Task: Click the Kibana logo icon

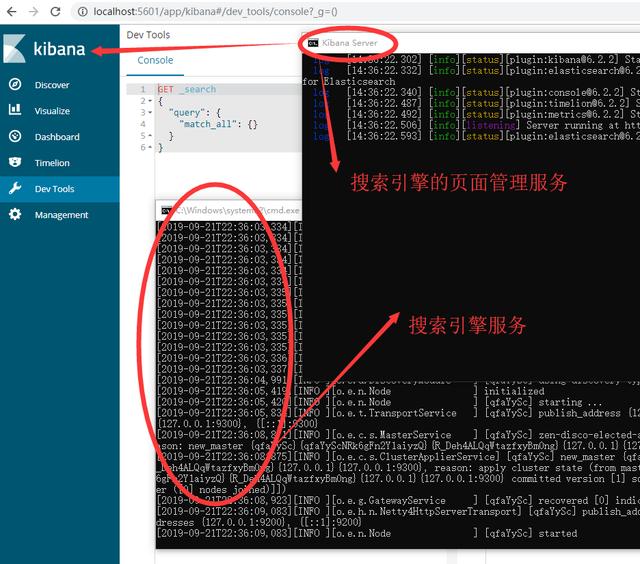Action: point(15,49)
